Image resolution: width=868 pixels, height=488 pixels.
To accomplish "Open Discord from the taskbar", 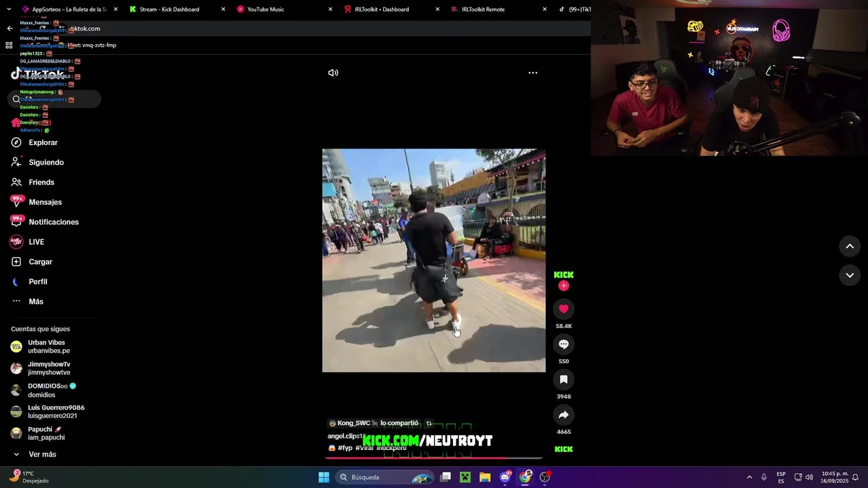I will (505, 477).
